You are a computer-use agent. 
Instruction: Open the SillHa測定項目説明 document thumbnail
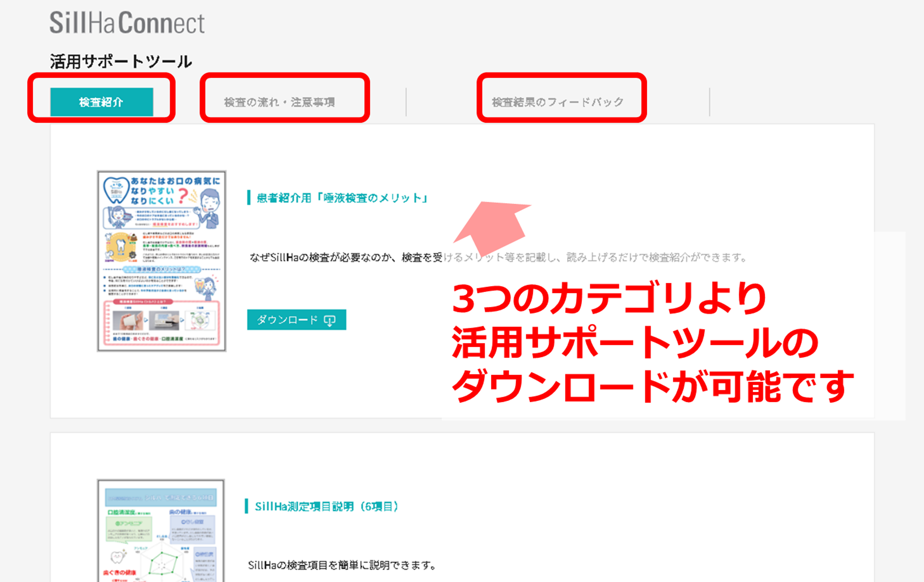[x=161, y=530]
